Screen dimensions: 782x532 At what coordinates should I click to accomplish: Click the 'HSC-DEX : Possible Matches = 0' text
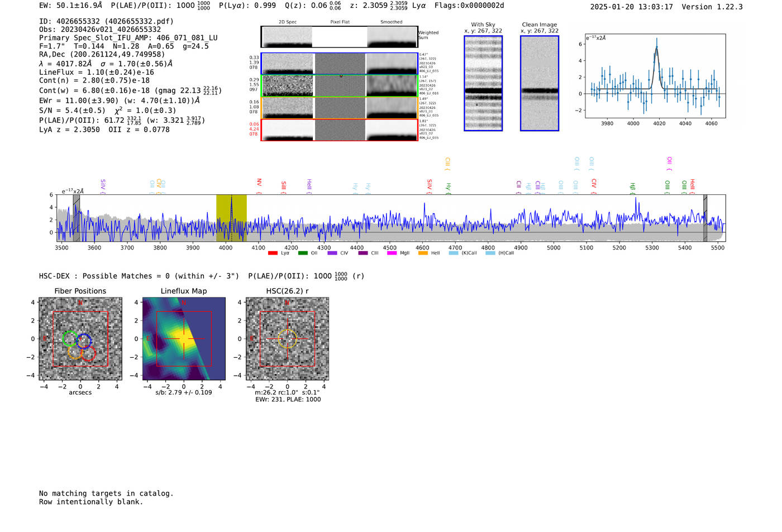pyautogui.click(x=104, y=276)
